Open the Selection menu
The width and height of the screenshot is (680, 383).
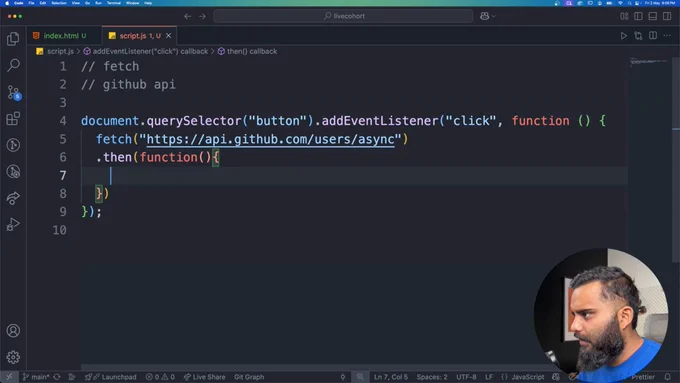point(59,3)
